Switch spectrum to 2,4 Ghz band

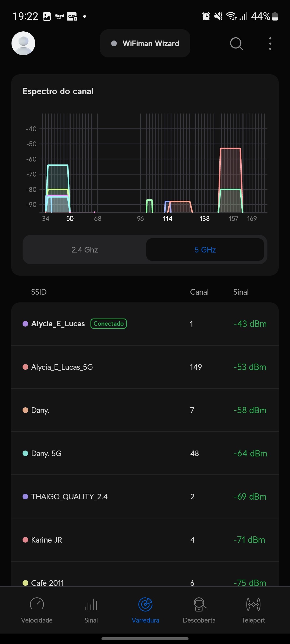pyautogui.click(x=85, y=250)
